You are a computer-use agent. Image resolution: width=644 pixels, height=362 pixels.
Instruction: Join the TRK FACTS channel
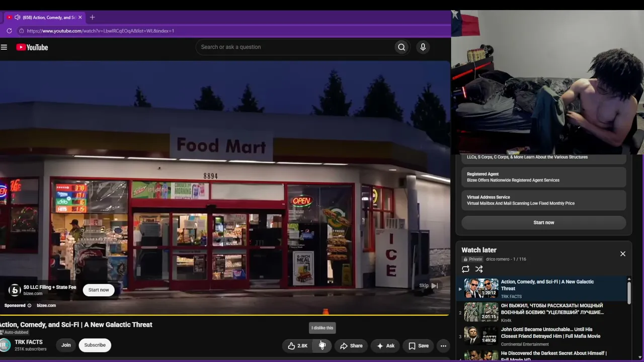[x=66, y=345]
